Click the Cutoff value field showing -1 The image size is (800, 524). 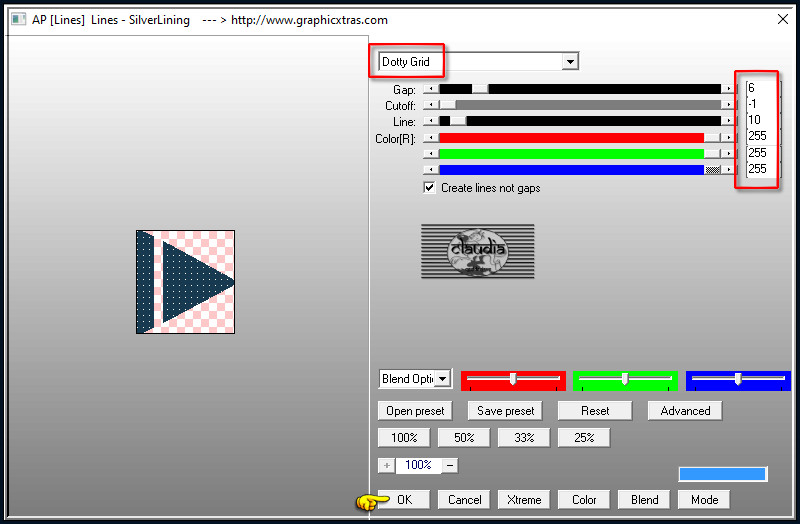761,104
